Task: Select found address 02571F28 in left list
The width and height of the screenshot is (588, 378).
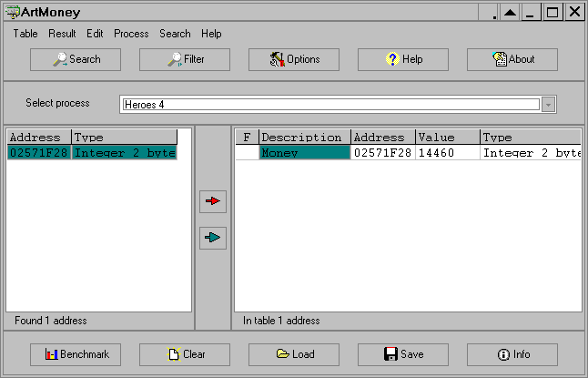Action: pos(38,153)
